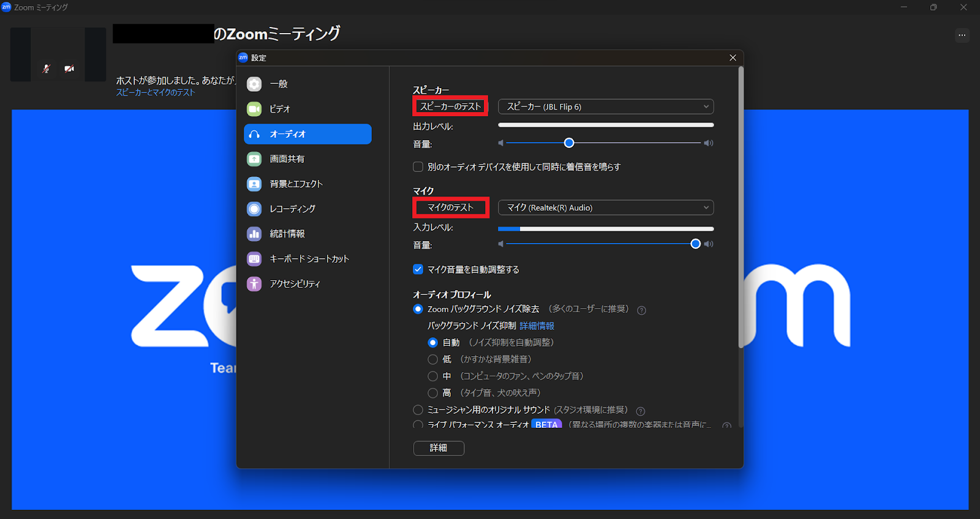Click the mic volume low icon

click(501, 244)
